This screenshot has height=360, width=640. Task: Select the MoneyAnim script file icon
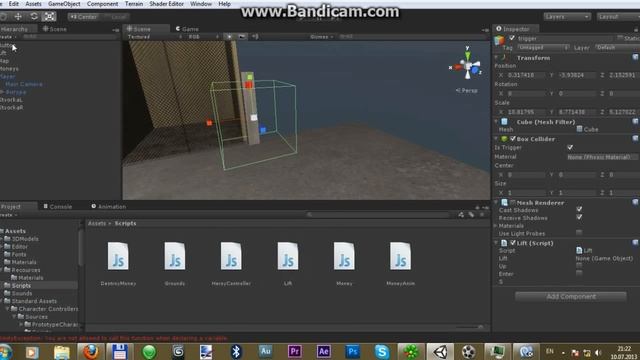(400, 256)
